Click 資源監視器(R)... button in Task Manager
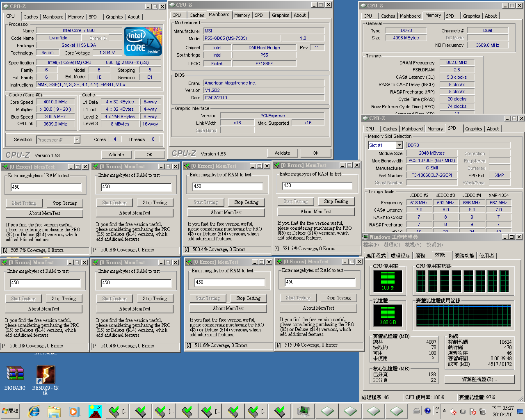525x420 pixels. (x=479, y=379)
